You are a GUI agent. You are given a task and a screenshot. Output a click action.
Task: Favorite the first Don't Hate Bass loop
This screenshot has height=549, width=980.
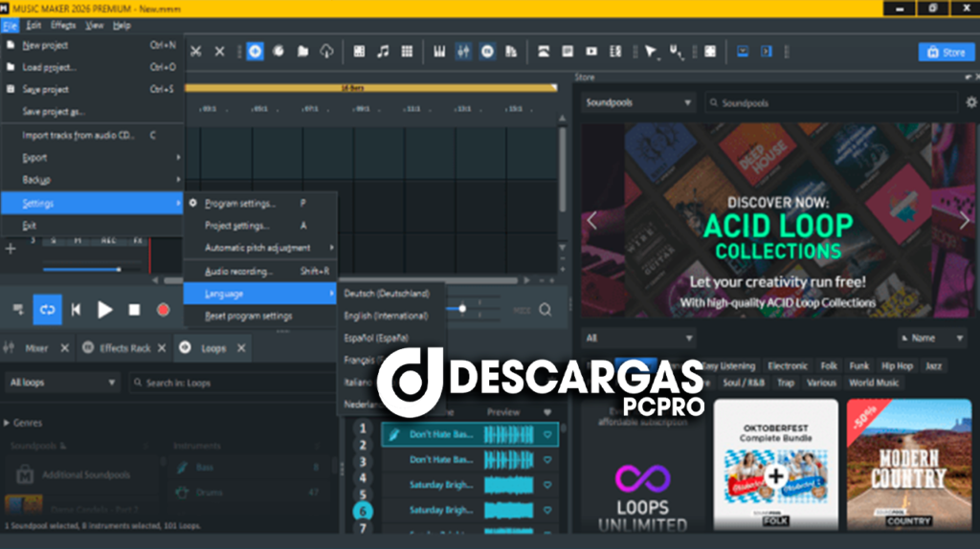[x=548, y=434]
